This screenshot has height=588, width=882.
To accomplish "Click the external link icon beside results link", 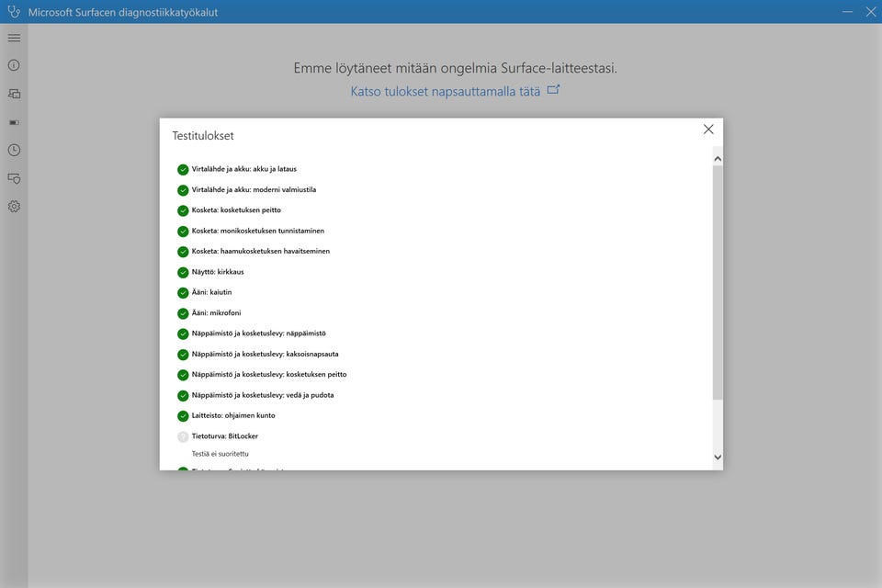I will 553,89.
